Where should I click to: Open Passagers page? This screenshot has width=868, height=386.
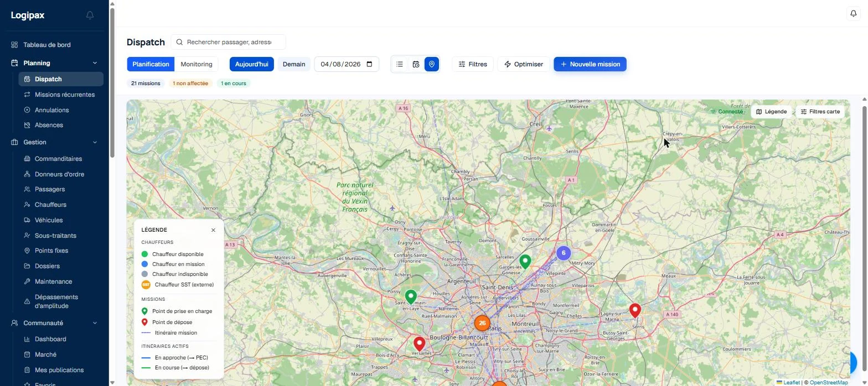[61, 189]
